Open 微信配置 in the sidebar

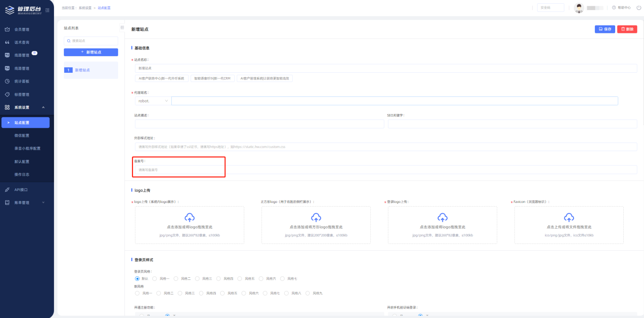(22, 136)
